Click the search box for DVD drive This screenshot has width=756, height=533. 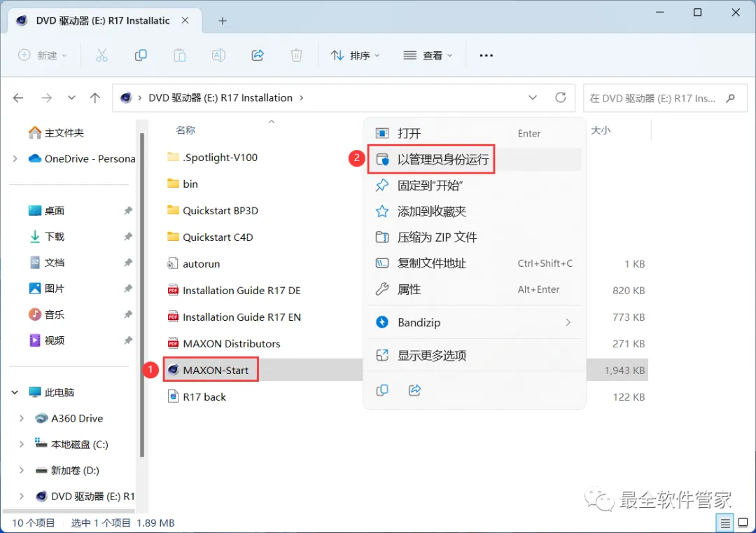[x=665, y=98]
